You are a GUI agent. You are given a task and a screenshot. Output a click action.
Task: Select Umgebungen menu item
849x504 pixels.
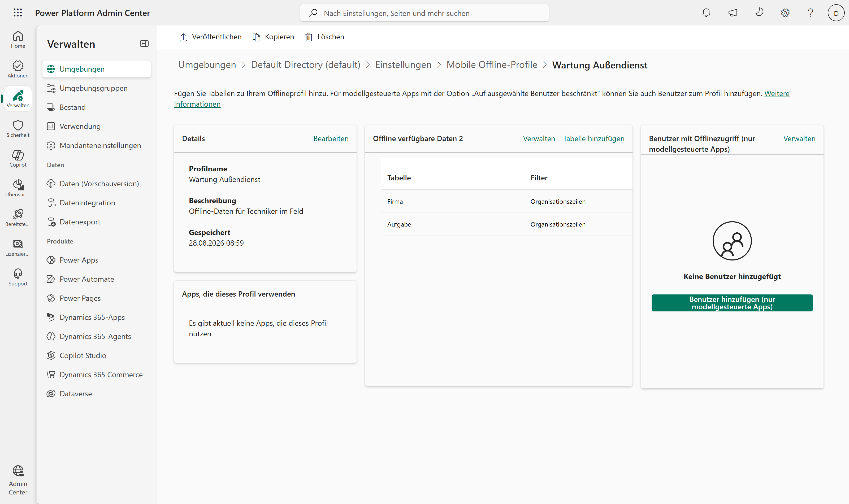[97, 69]
